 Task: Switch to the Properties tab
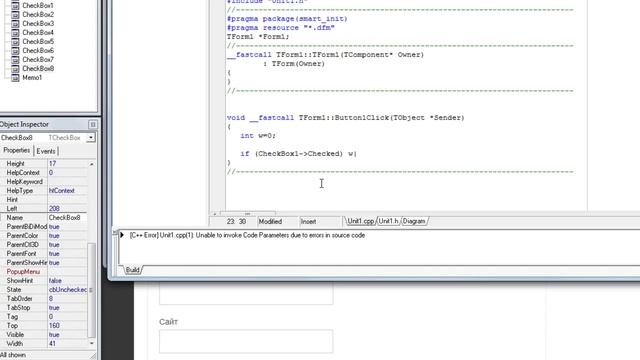click(x=16, y=151)
